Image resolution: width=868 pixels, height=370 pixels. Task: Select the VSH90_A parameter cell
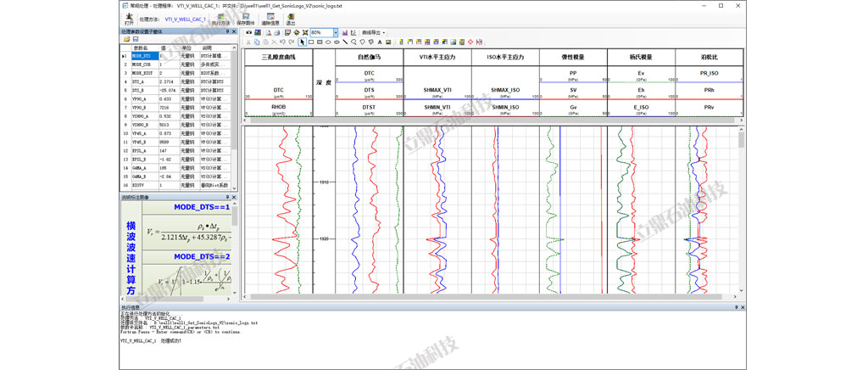[144, 115]
